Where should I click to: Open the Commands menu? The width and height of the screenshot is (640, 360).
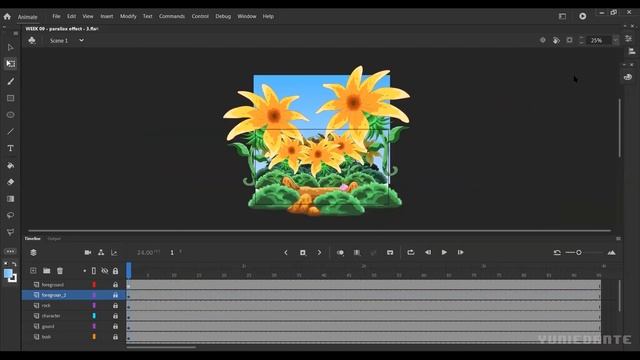[x=172, y=16]
